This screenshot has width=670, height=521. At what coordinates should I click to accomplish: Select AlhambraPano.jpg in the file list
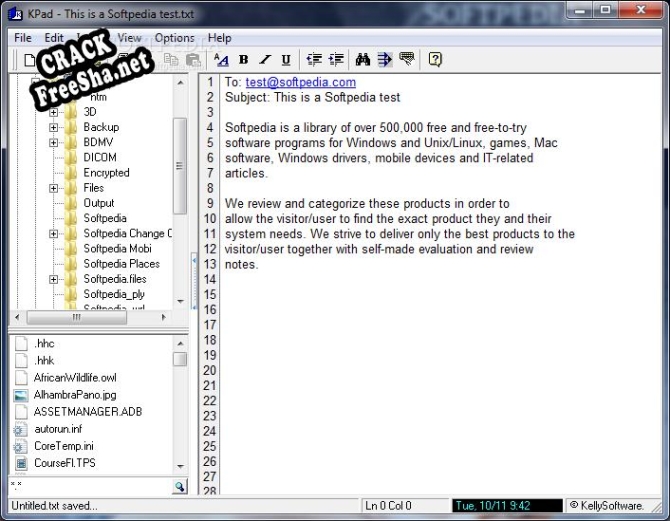pyautogui.click(x=74, y=394)
